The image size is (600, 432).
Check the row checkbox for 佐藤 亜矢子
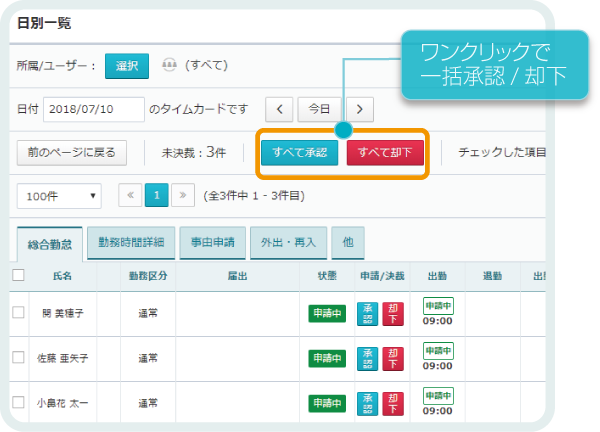(x=18, y=357)
